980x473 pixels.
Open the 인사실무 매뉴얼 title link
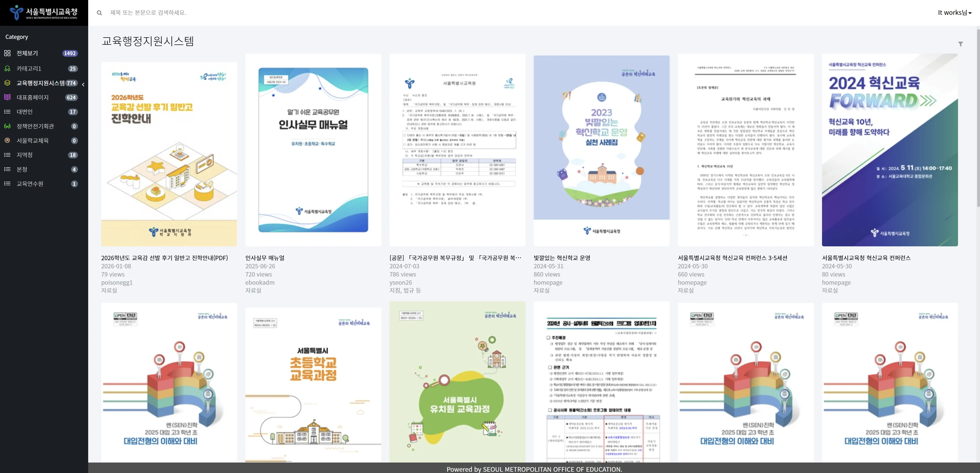[265, 258]
